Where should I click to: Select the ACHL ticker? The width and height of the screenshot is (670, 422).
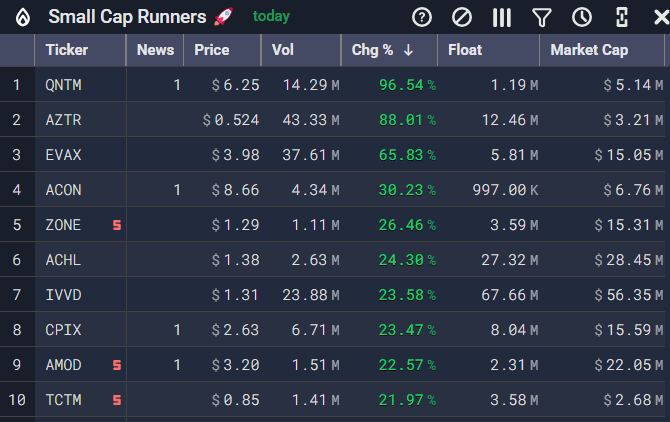[x=63, y=260]
